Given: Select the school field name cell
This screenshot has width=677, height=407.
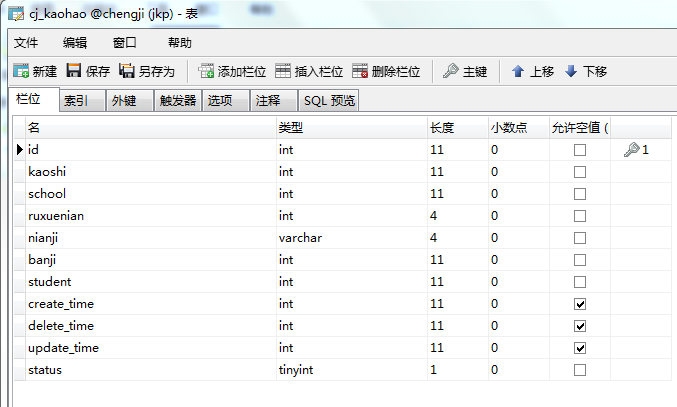Looking at the screenshot, I should (151, 194).
